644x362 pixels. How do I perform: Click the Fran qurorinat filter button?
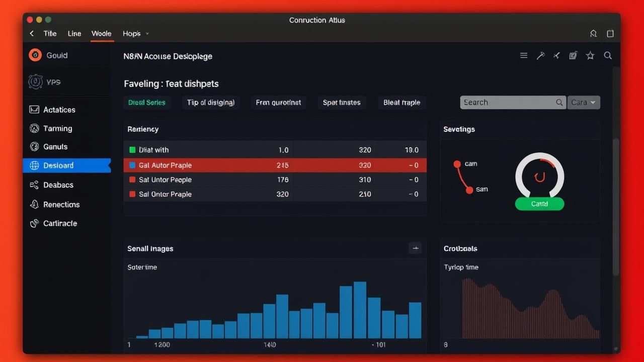[278, 103]
